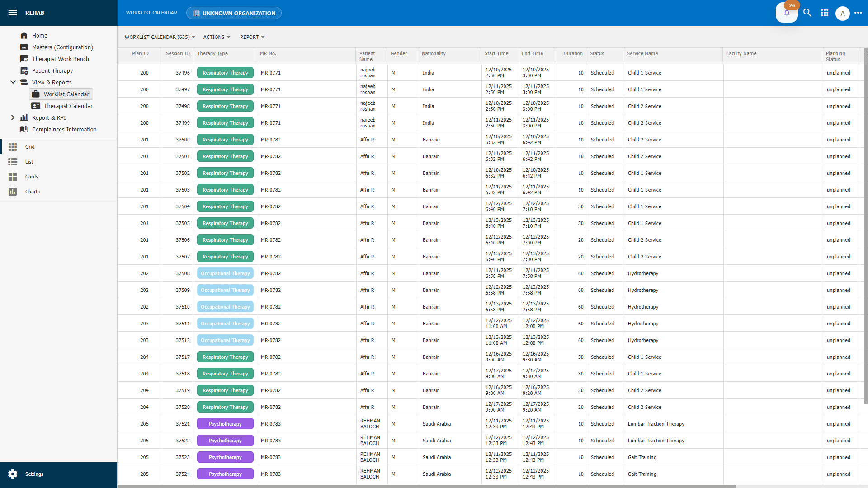This screenshot has width=868, height=488.
Task: Click the Psychotherapy pill for session 37521
Action: tap(225, 423)
